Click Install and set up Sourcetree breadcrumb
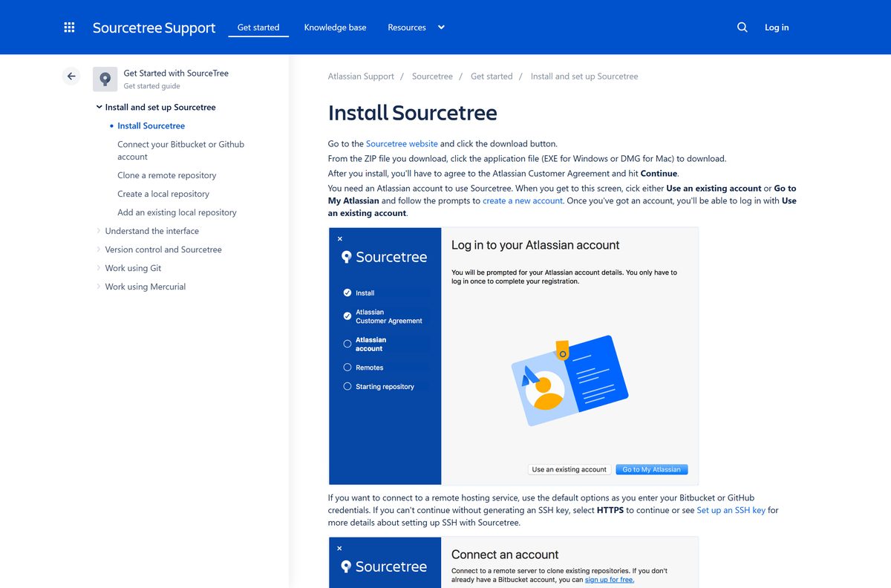 (x=584, y=76)
